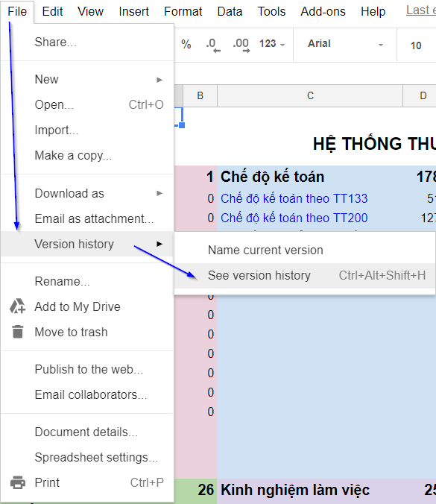The height and width of the screenshot is (504, 436).
Task: Open the File menu
Action: tap(17, 12)
